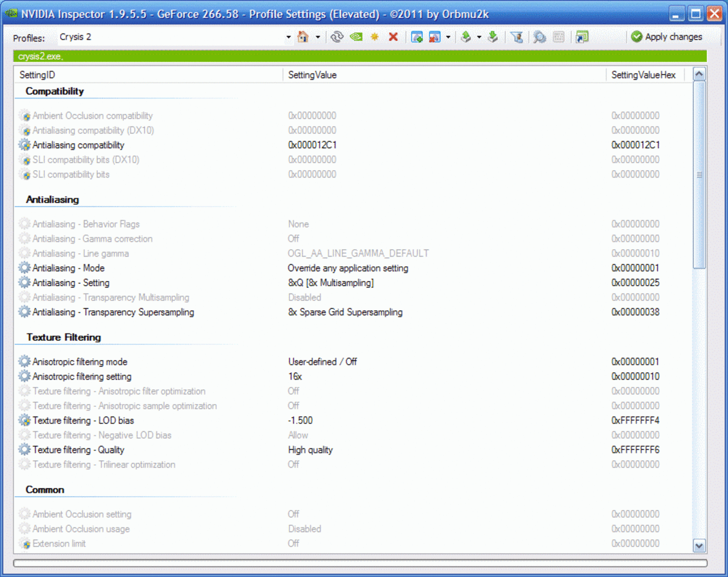
Task: Click gear icon beside Antialiasing - Transparency Supersampling
Action: (x=24, y=312)
